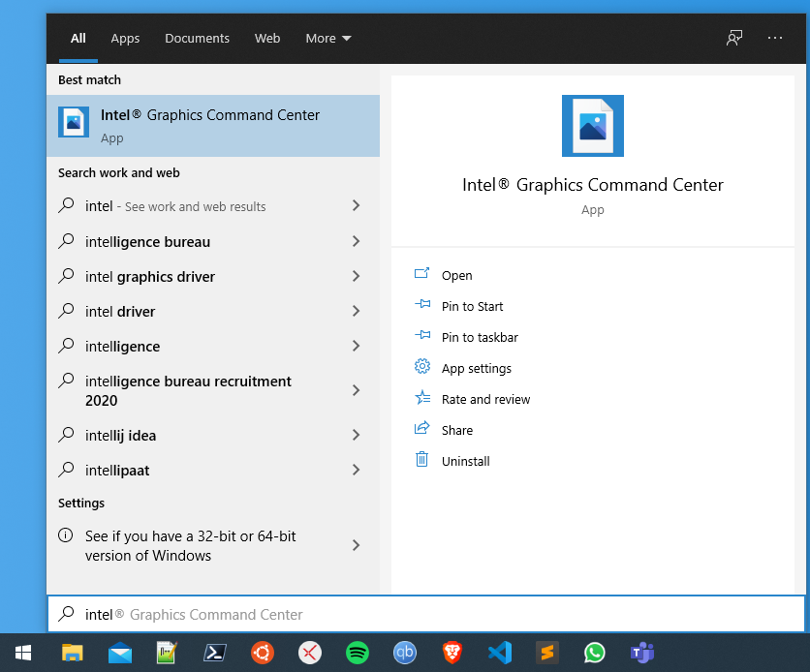The height and width of the screenshot is (672, 810).
Task: Click the App settings gear icon
Action: point(422,366)
